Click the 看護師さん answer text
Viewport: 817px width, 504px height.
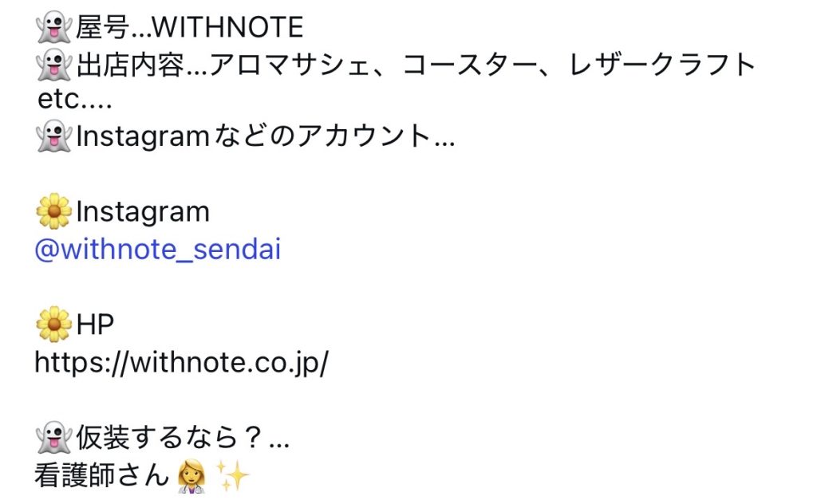(101, 477)
